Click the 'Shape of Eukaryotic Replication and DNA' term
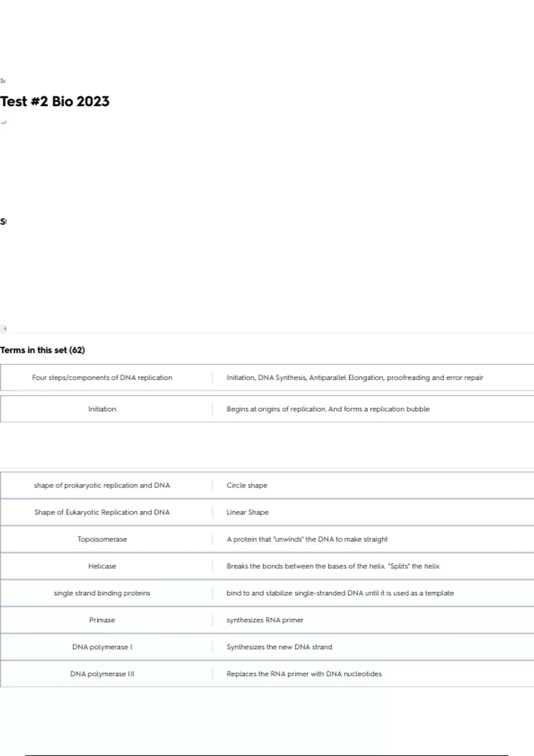The image size is (534, 756). point(102,512)
